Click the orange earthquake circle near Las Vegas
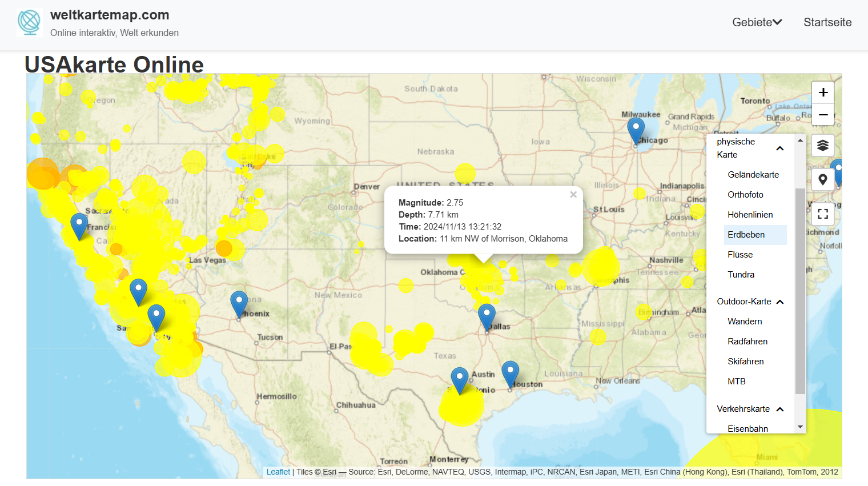Image resolution: width=868 pixels, height=486 pixels. click(224, 248)
